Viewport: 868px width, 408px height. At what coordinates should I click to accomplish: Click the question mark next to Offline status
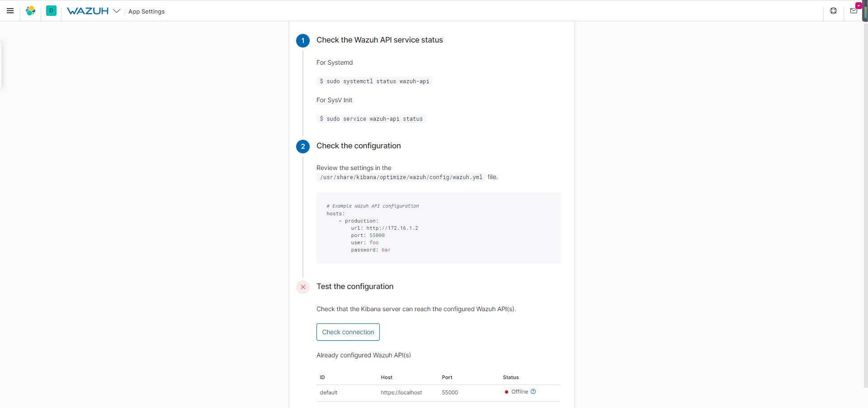click(x=533, y=392)
